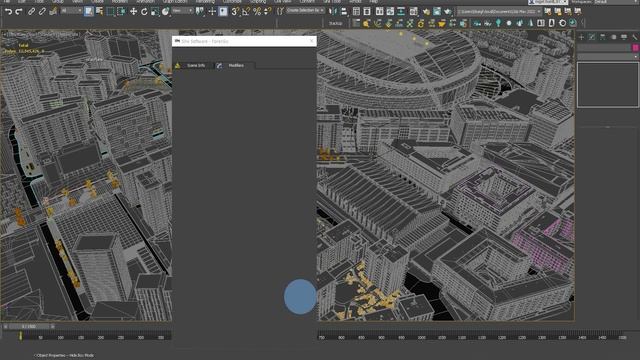Open the Hierarchy tab in command panel

602,37
